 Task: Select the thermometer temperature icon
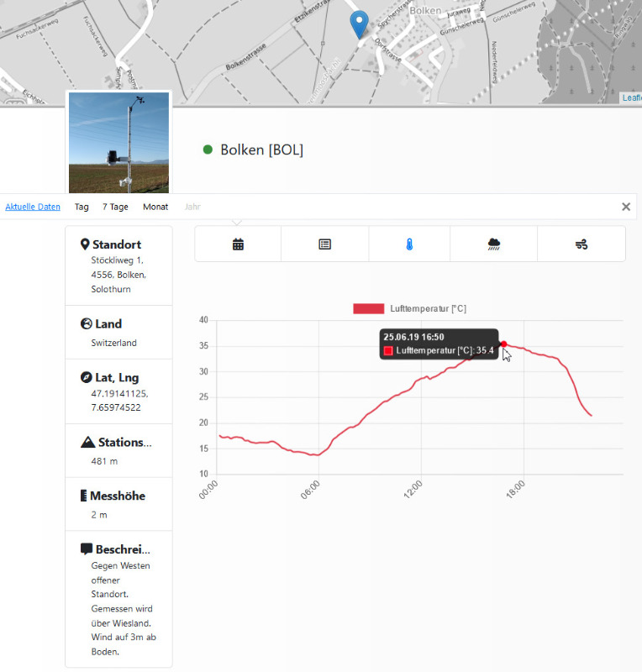point(409,244)
